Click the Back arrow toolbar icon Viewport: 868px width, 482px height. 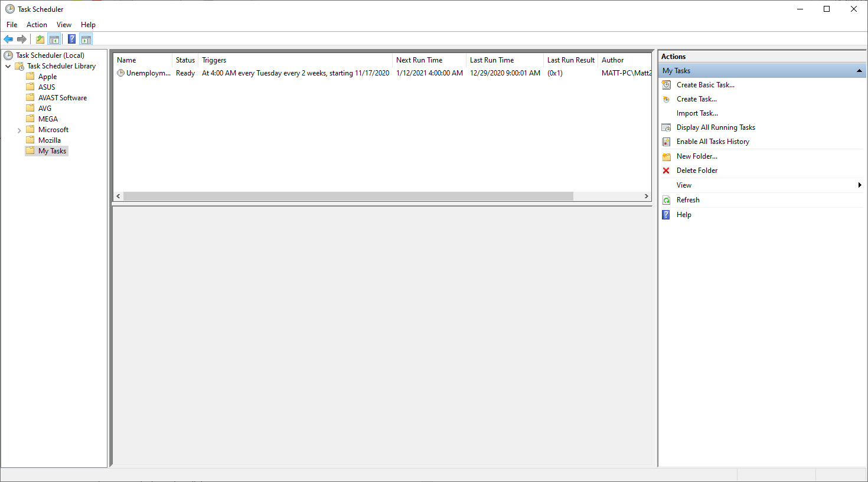[x=8, y=40]
